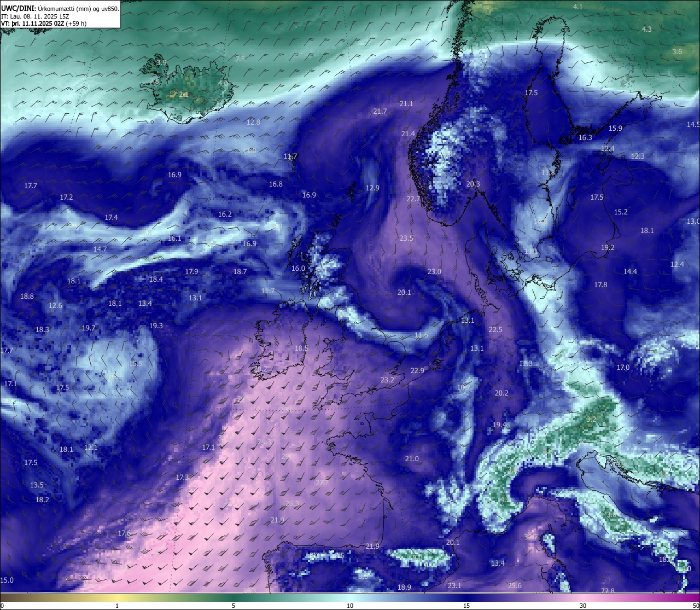Click the map value 14.7
The height and width of the screenshot is (610, 700).
tap(100, 249)
